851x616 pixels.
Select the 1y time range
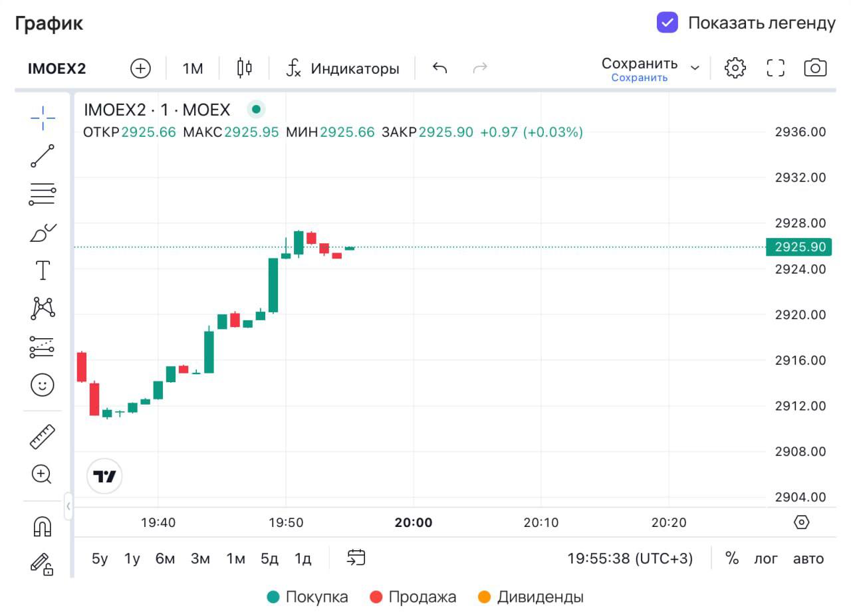(132, 559)
